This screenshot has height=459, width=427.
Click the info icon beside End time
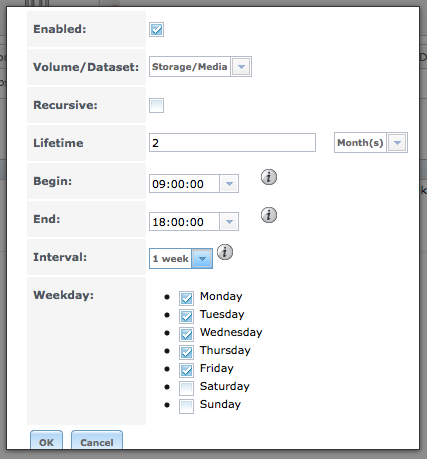(269, 215)
